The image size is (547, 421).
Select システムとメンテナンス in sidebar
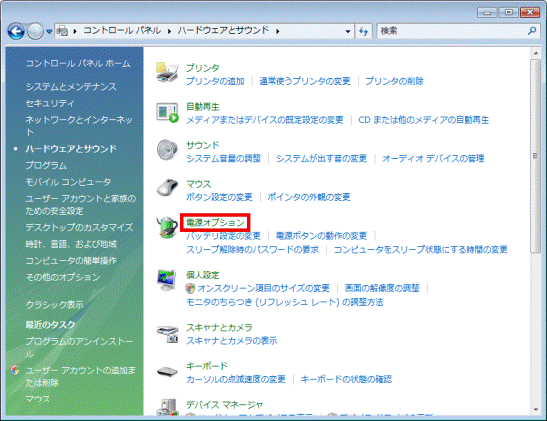click(x=71, y=87)
